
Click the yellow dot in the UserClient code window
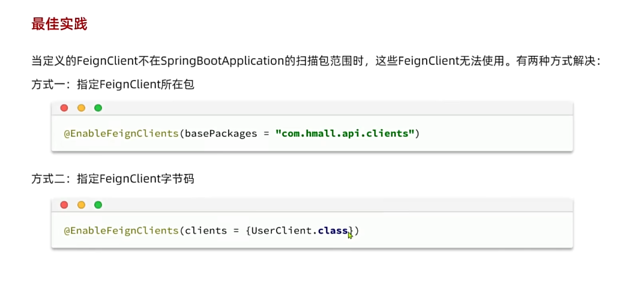(x=81, y=205)
